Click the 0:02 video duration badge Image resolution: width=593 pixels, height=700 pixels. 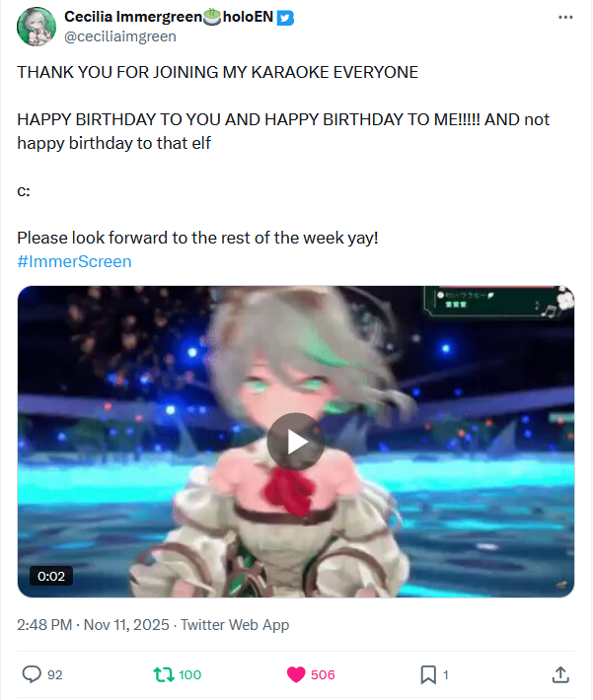coord(51,576)
